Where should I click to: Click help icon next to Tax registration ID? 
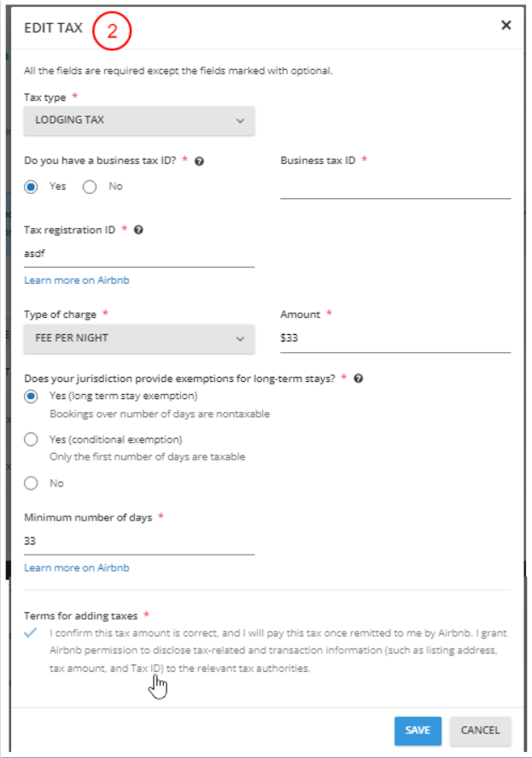point(138,230)
